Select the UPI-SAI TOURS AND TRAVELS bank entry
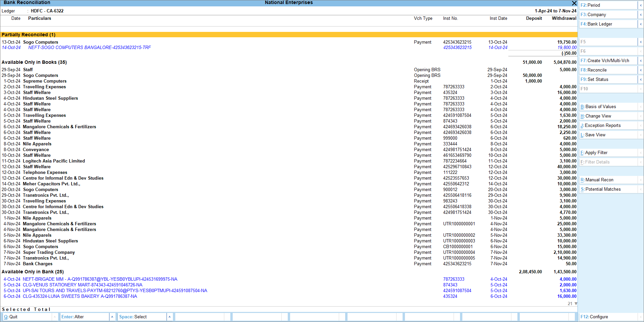The height and width of the screenshot is (322, 644). click(289, 290)
